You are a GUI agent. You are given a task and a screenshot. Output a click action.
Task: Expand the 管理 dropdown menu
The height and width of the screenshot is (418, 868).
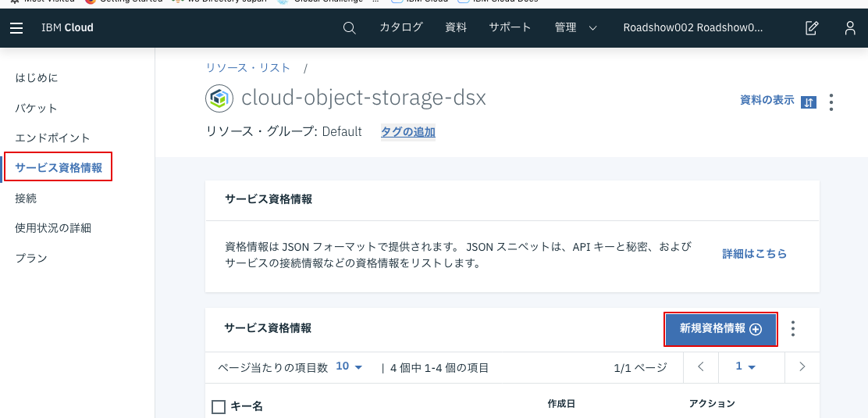click(x=576, y=27)
